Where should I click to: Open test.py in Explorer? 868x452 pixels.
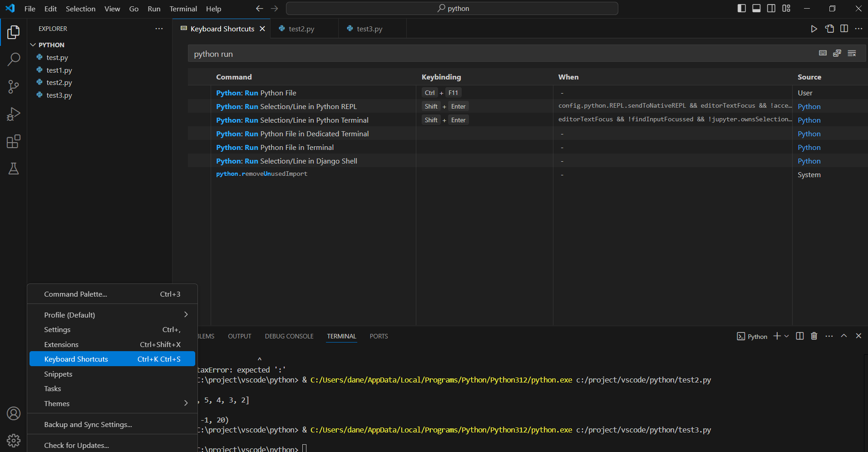coord(100,58)
